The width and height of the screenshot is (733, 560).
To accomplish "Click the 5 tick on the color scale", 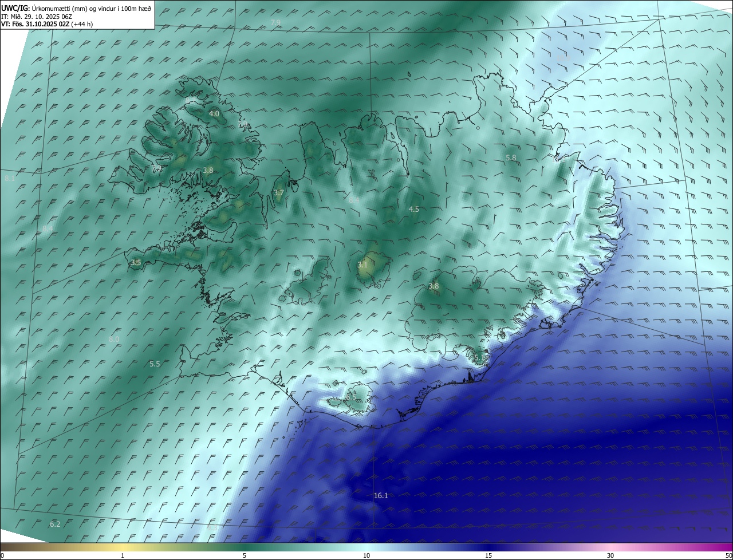I will (245, 555).
